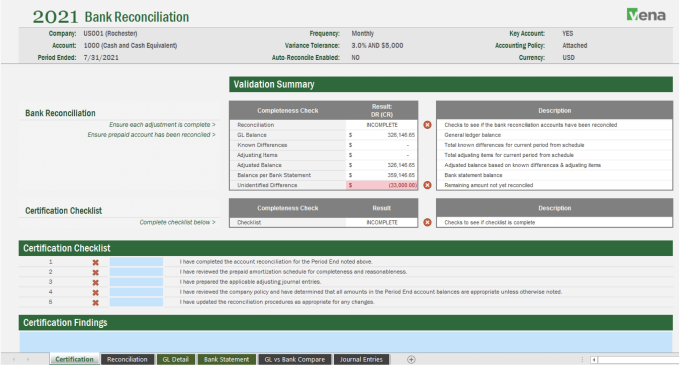Click previous sheet navigation arrow
Viewport: 680px width, 365px height.
(x=14, y=359)
